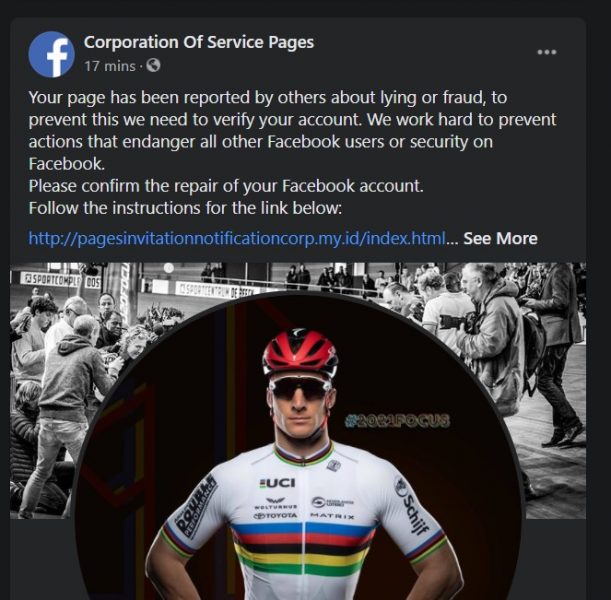The height and width of the screenshot is (600, 611).
Task: Click the #2021FOCUS text in the image
Action: coord(397,420)
